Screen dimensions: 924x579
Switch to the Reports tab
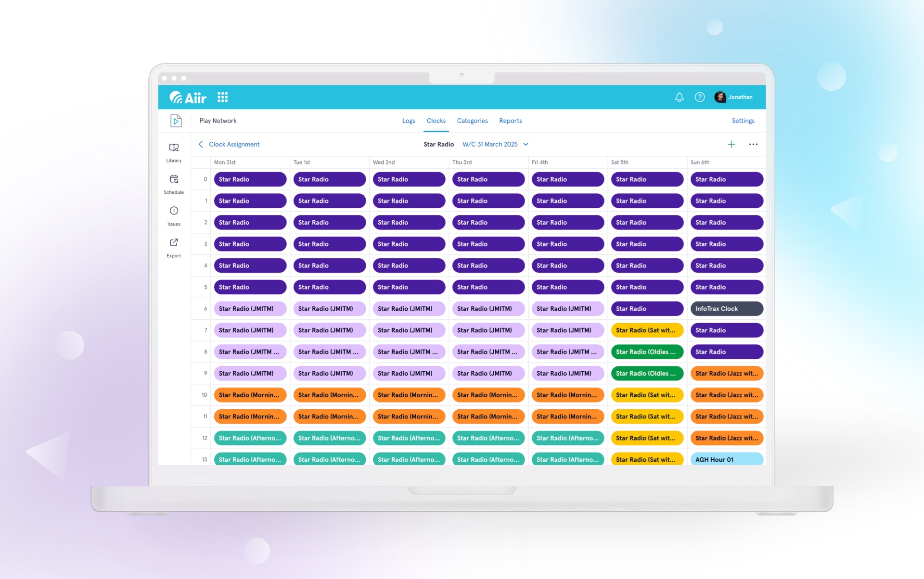pyautogui.click(x=510, y=121)
